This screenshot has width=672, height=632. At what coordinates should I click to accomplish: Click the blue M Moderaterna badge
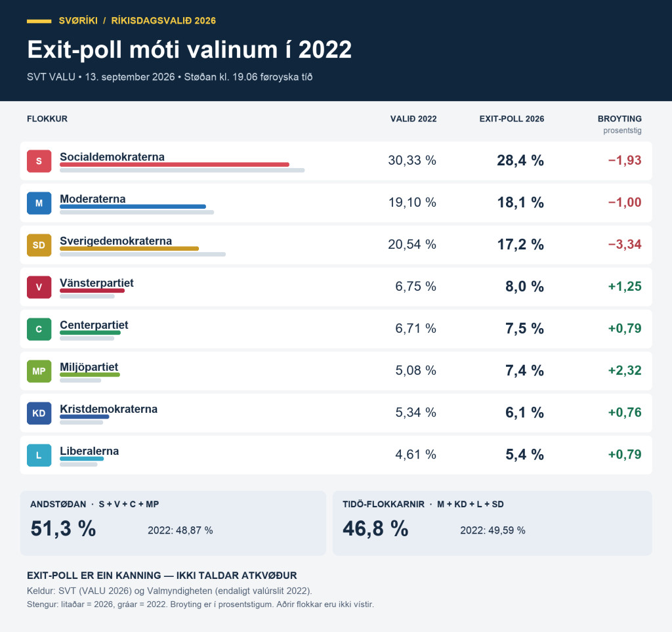39,203
